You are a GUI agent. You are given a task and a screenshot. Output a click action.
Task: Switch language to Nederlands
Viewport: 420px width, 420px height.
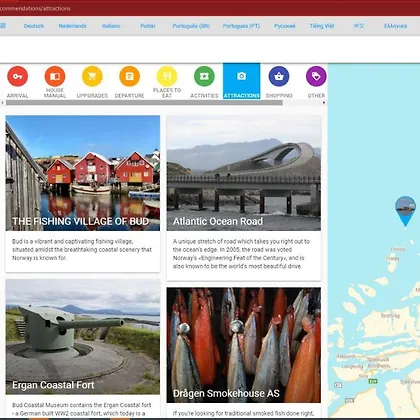click(x=72, y=26)
